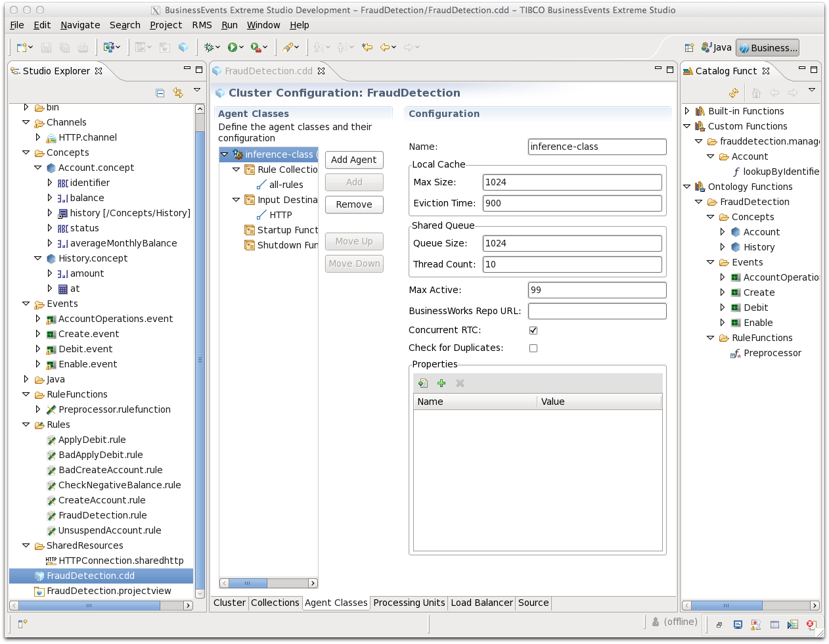Click the Local Cache Max Size field
This screenshot has height=644, width=829.
[x=572, y=182]
